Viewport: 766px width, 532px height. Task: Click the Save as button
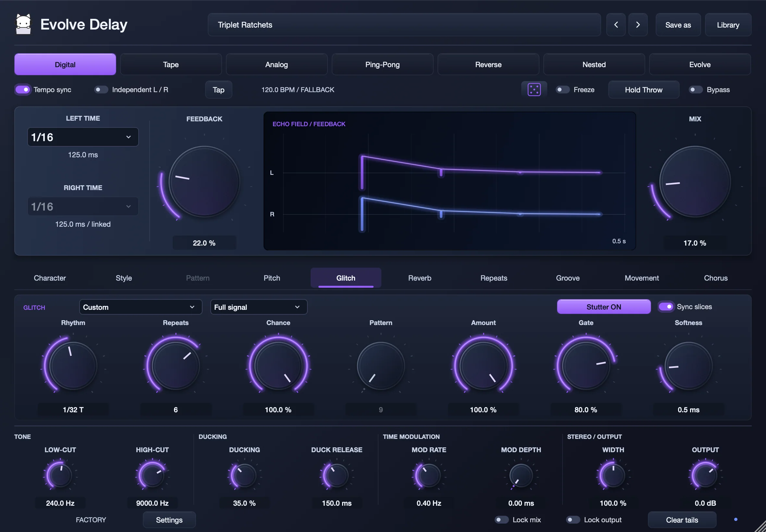[678, 25]
